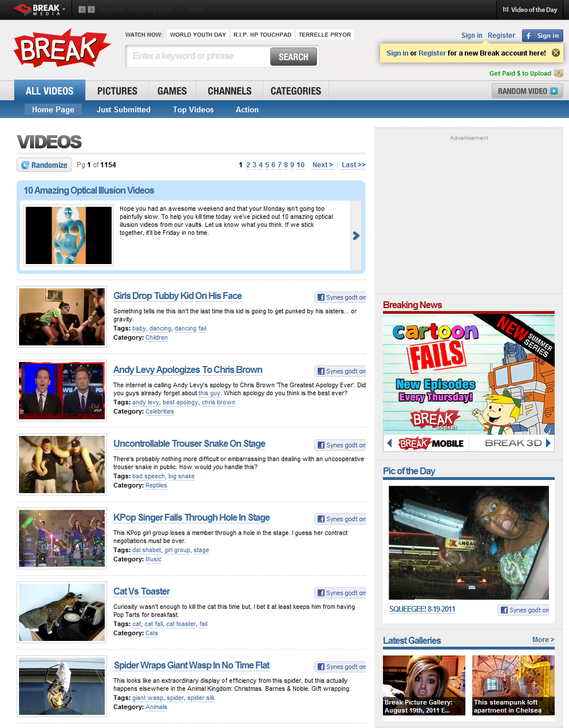
Task: Click the Home Page sub-navigation item
Action: coord(53,109)
